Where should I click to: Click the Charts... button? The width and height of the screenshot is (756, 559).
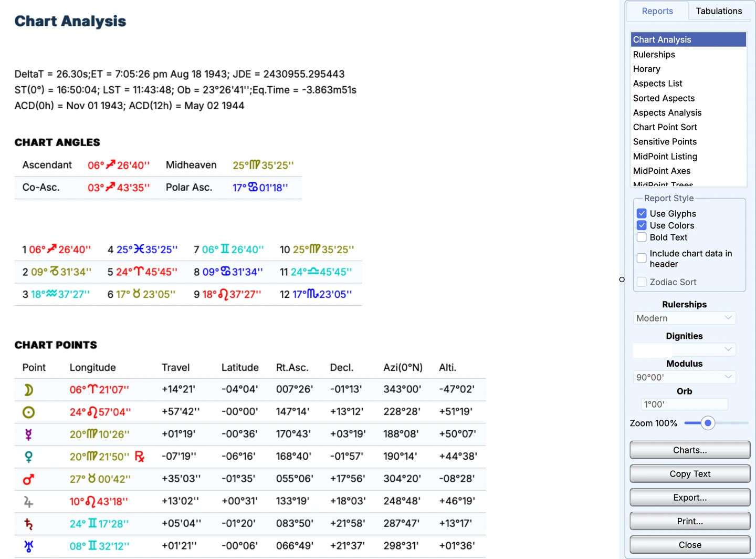pos(690,450)
